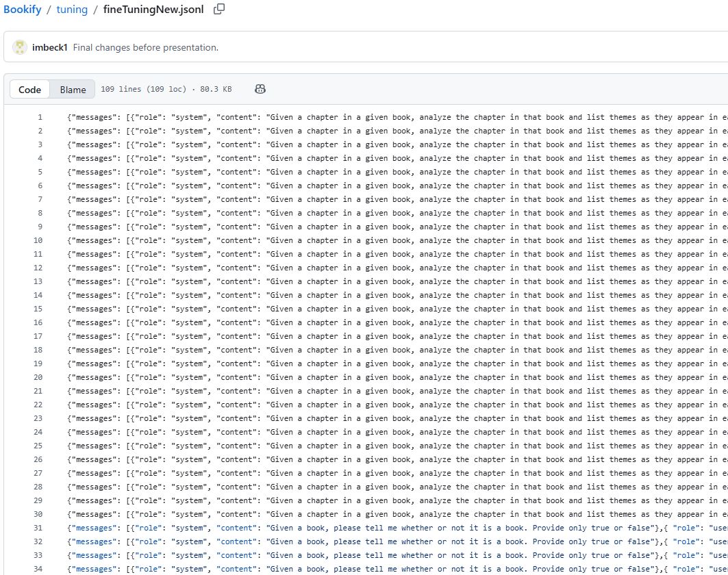Image resolution: width=728 pixels, height=575 pixels.
Task: Click the code text on line 32
Action: point(397,541)
